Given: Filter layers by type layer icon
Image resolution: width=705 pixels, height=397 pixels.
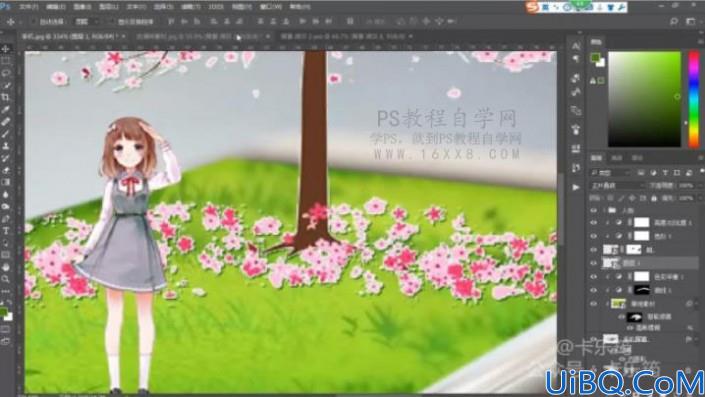Looking at the screenshot, I should tap(665, 173).
